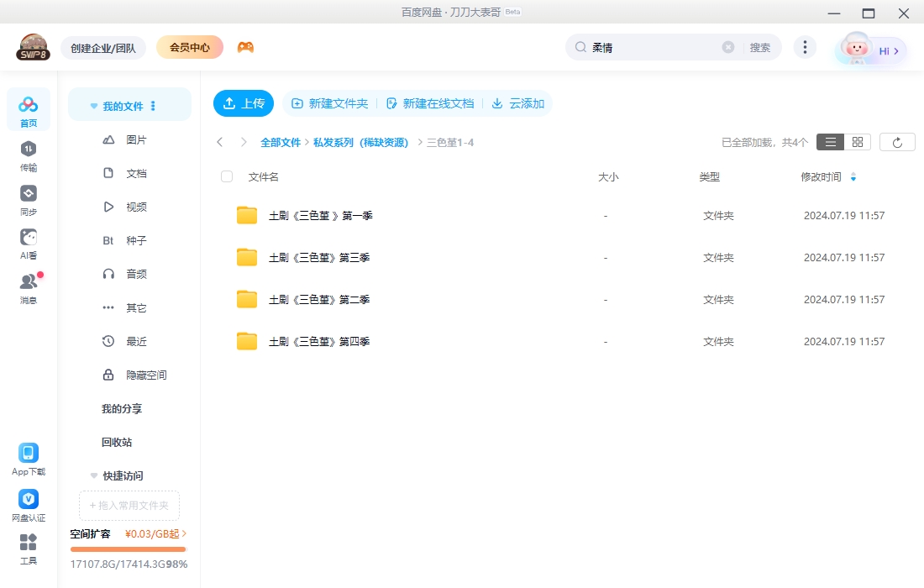
Task: Select the 同步 (Sync) icon
Action: tap(29, 200)
